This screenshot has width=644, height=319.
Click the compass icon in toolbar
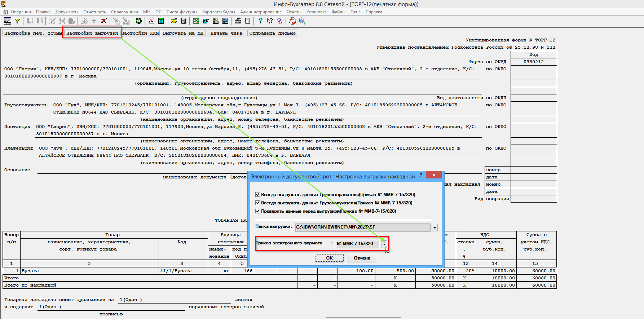280,21
